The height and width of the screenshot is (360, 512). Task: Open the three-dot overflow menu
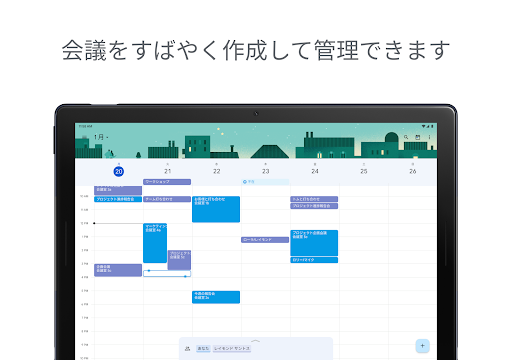pos(429,137)
